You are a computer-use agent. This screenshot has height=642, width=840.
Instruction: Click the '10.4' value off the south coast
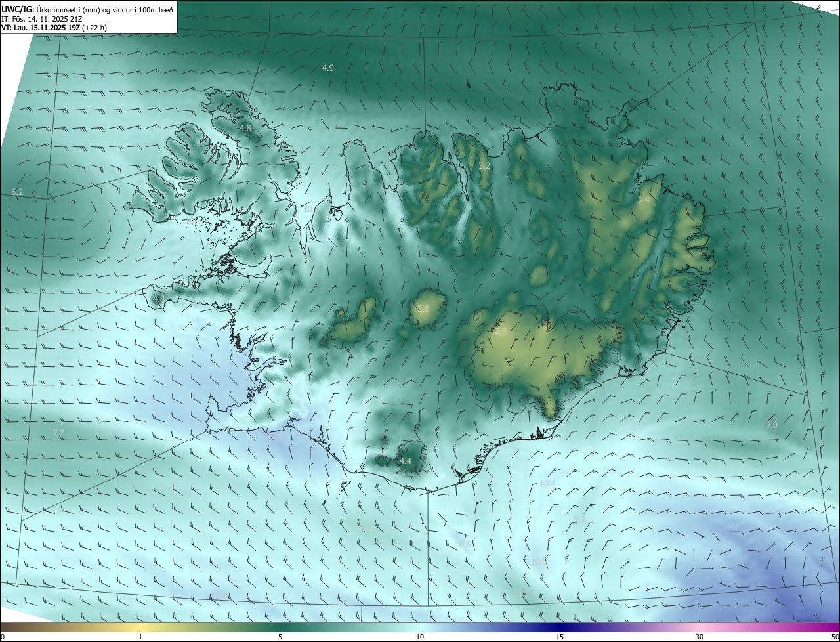(x=547, y=483)
